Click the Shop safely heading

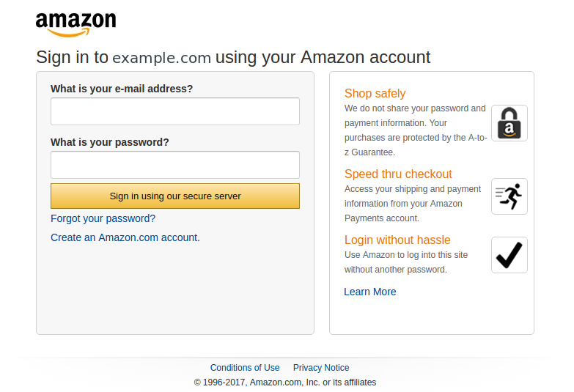coord(375,93)
